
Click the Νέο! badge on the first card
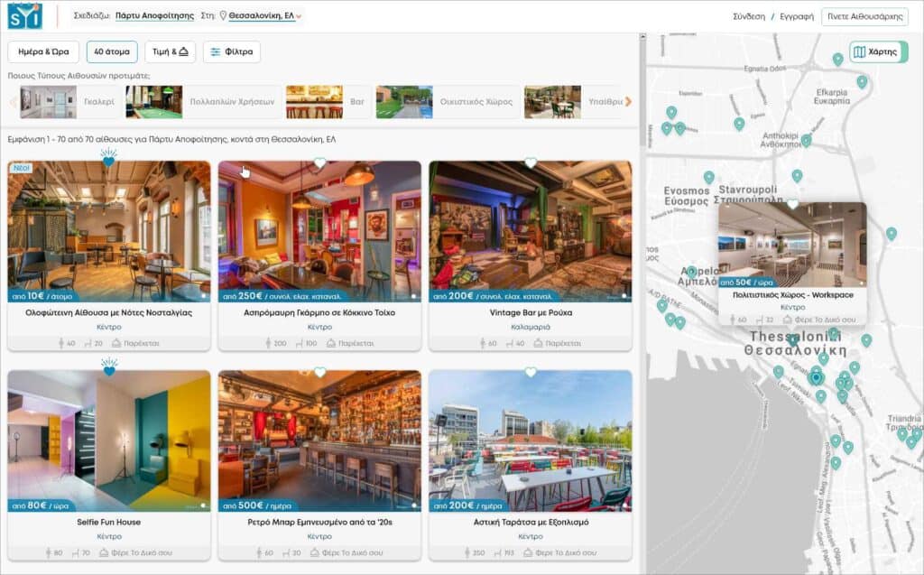[x=22, y=168]
